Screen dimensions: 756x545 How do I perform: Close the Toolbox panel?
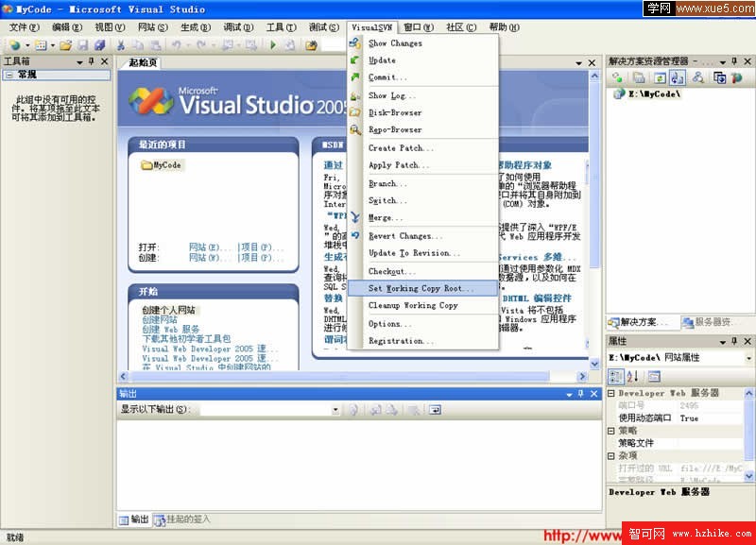[x=104, y=61]
